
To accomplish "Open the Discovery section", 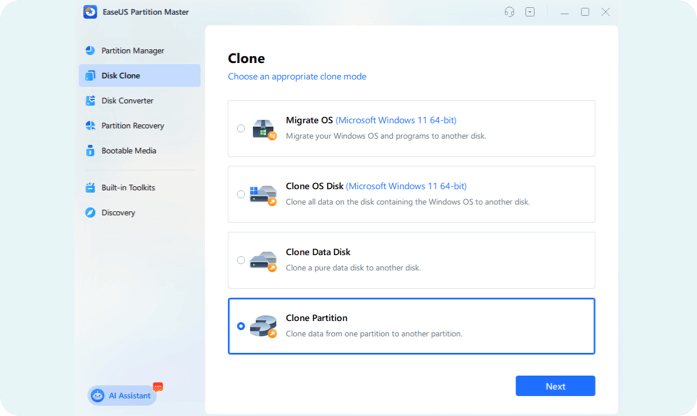I will click(x=140, y=212).
